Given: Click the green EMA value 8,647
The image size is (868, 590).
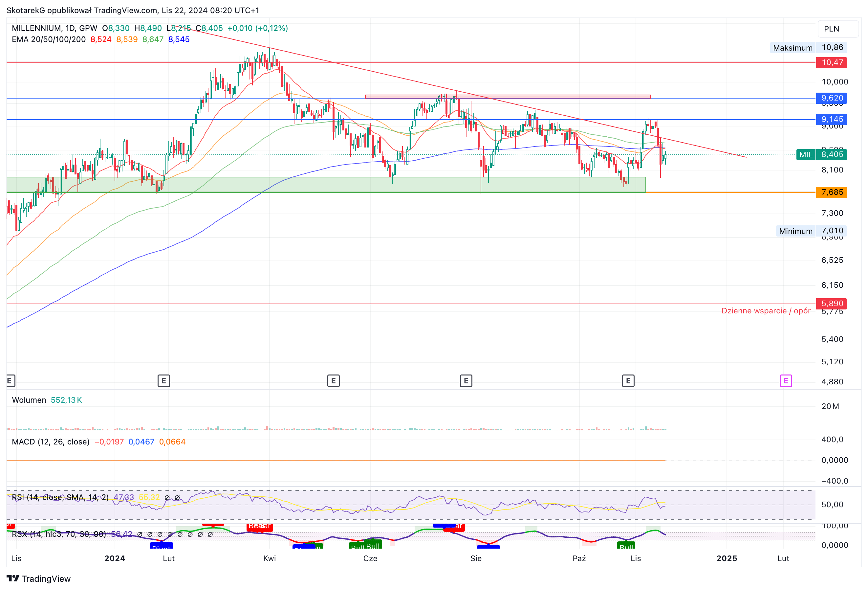Looking at the screenshot, I should (x=153, y=40).
